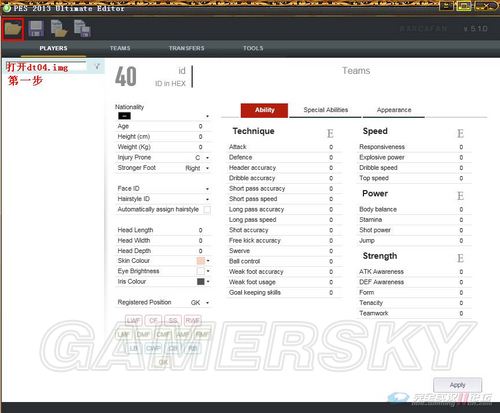Screen dimensions: 500x413
Task: Click the document with folder import icon
Action: tap(59, 28)
